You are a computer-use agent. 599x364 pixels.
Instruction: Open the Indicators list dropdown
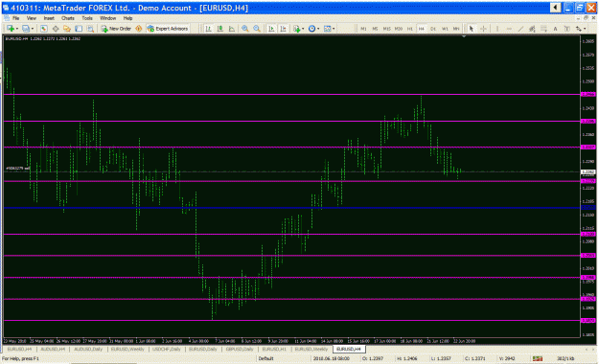298,29
